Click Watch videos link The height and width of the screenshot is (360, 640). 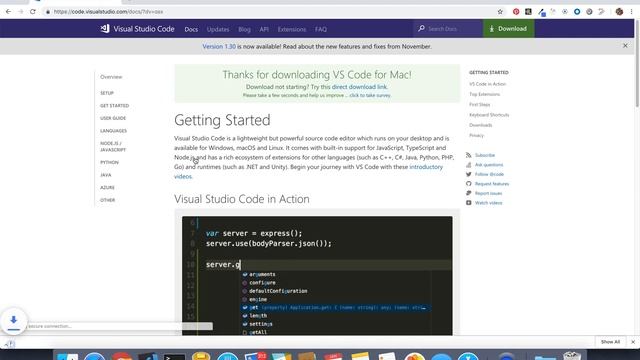coord(489,203)
